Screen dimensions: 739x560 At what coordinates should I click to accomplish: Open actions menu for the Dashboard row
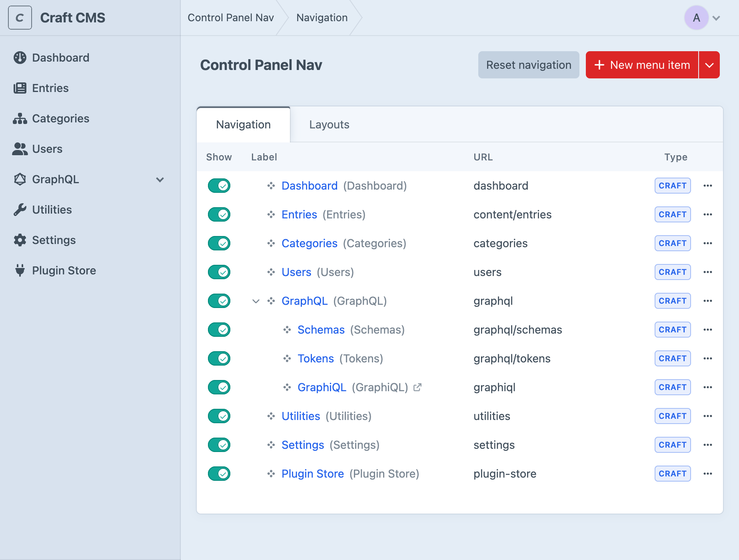[708, 186]
